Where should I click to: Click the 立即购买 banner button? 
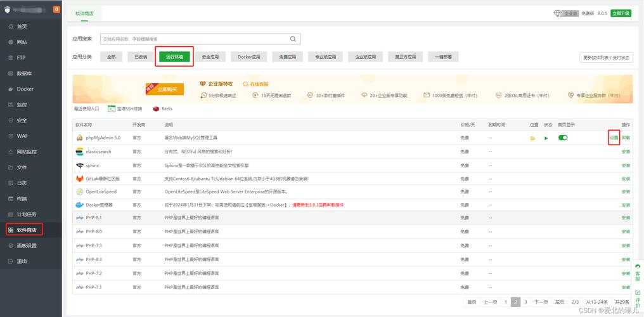[165, 89]
